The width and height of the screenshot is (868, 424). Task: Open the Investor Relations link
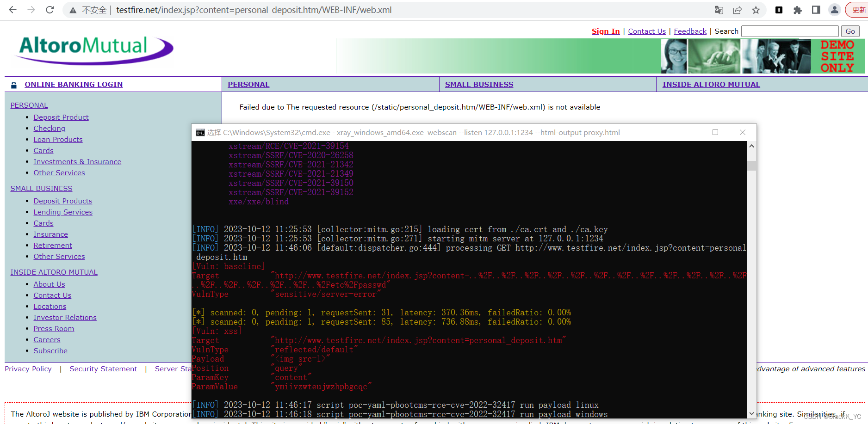click(x=65, y=318)
